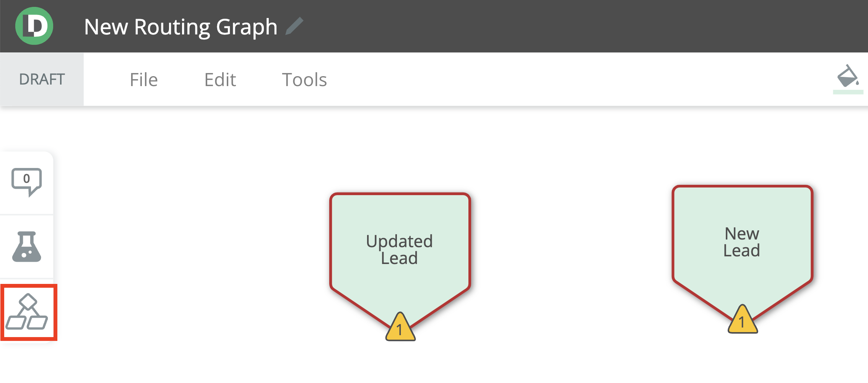868x383 pixels.
Task: Select the Updated Lead node
Action: pyautogui.click(x=400, y=249)
